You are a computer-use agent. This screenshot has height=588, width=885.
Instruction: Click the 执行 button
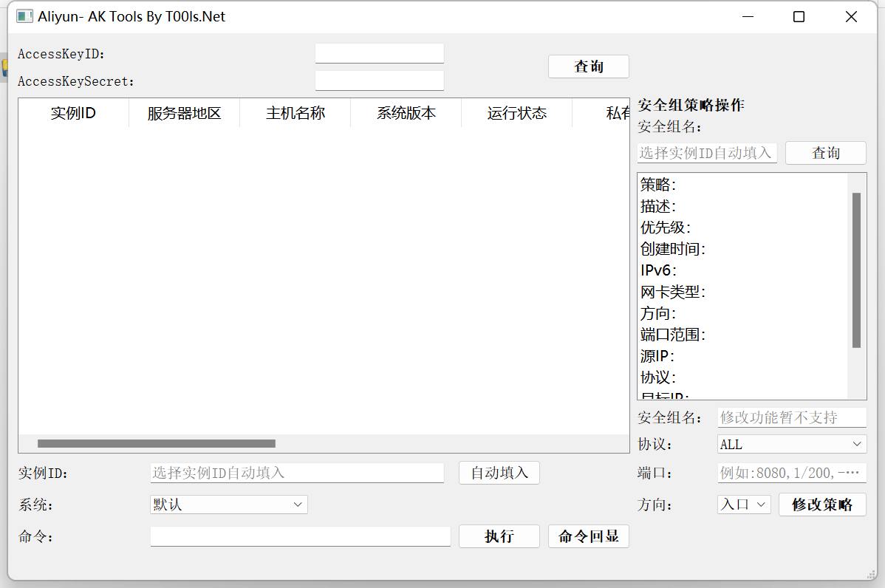499,536
